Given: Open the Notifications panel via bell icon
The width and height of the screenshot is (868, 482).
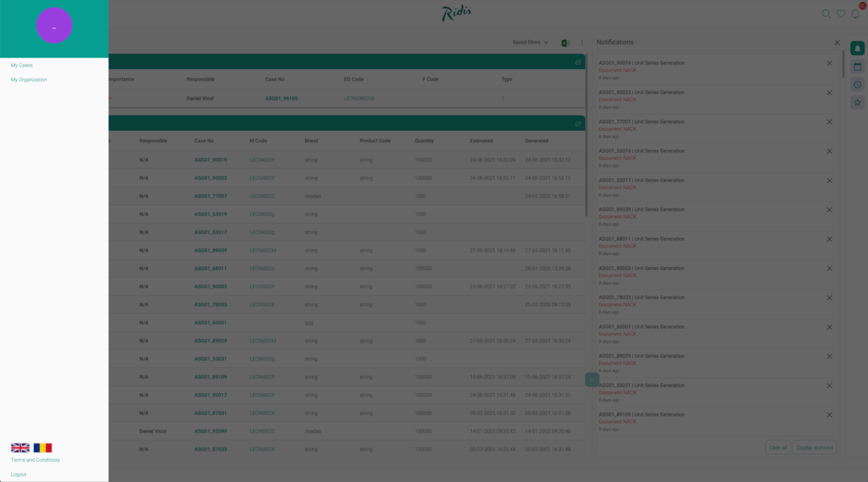Looking at the screenshot, I should pos(855,14).
